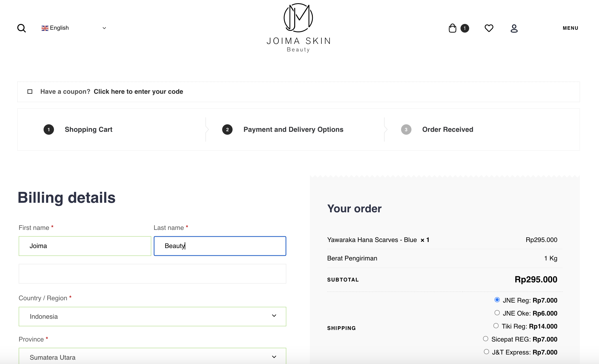Click the 'Billing details' heading
Viewport: 599px width, 364px height.
click(x=67, y=198)
